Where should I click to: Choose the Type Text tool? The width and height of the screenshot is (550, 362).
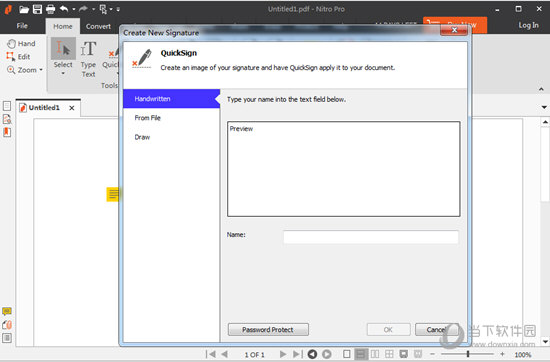pos(88,58)
